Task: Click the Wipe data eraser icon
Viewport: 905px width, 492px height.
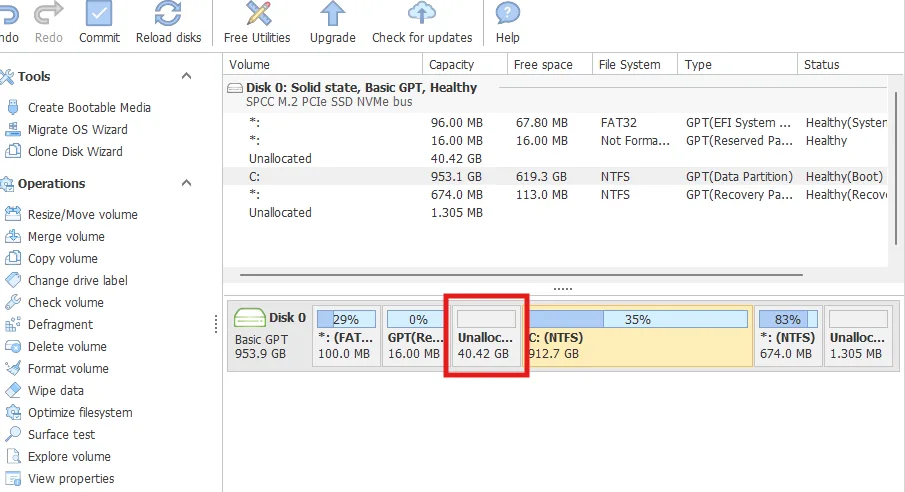Action: 13,390
